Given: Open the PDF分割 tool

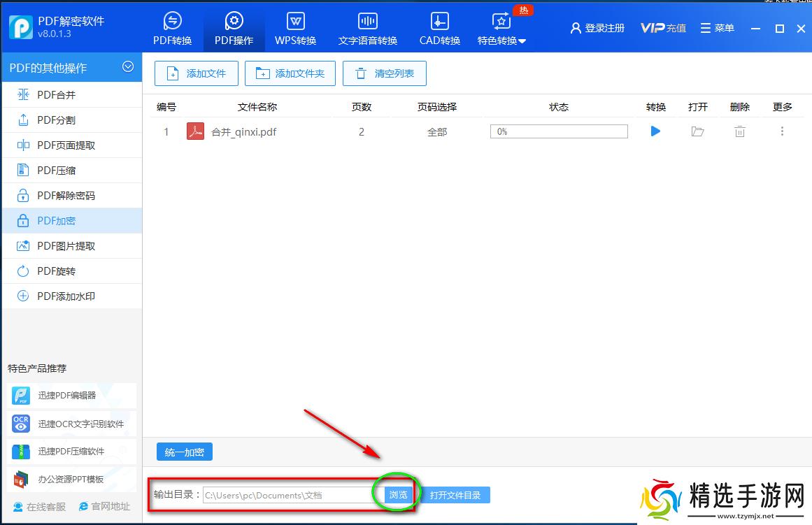Looking at the screenshot, I should coord(42,120).
